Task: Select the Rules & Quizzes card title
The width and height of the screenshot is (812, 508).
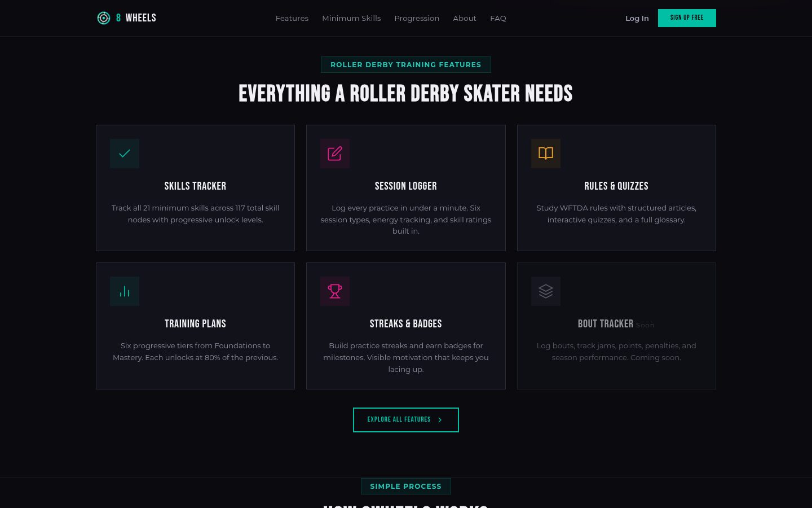Action: pos(616,186)
